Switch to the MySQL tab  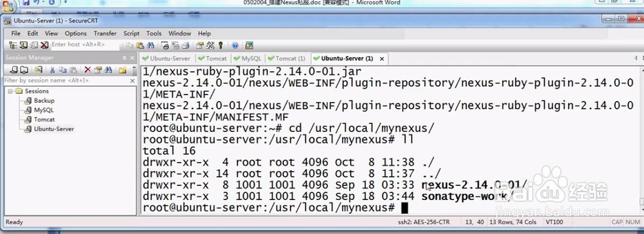point(248,59)
